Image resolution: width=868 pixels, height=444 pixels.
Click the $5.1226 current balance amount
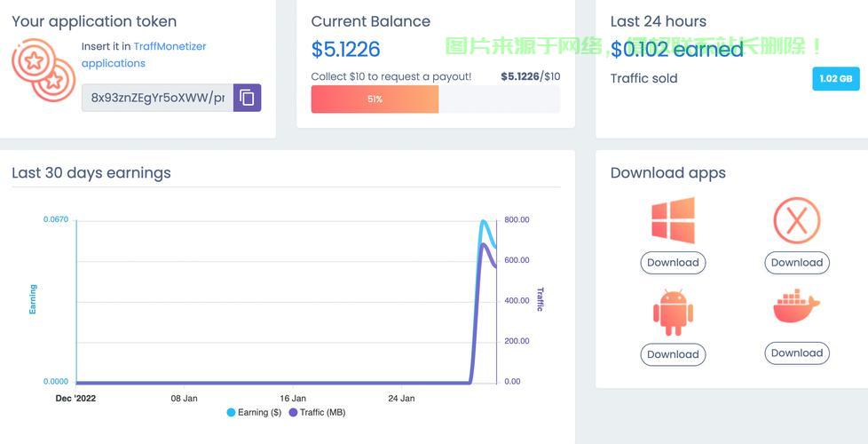tap(345, 50)
